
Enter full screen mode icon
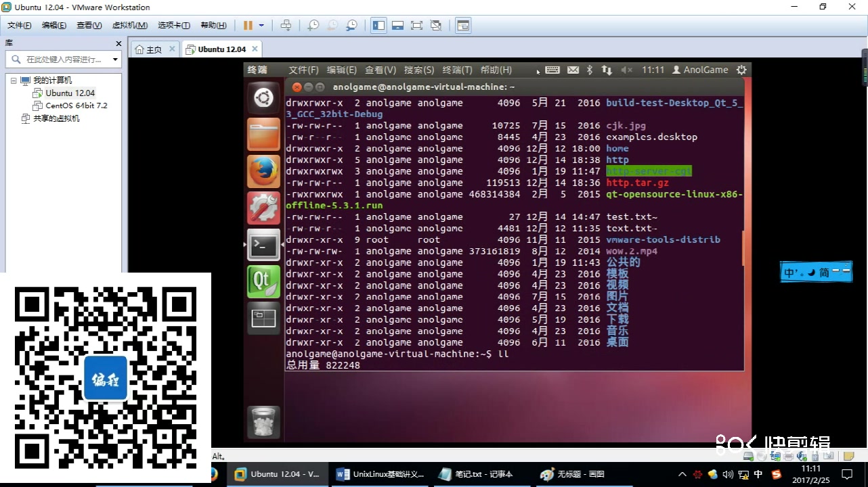pos(416,25)
